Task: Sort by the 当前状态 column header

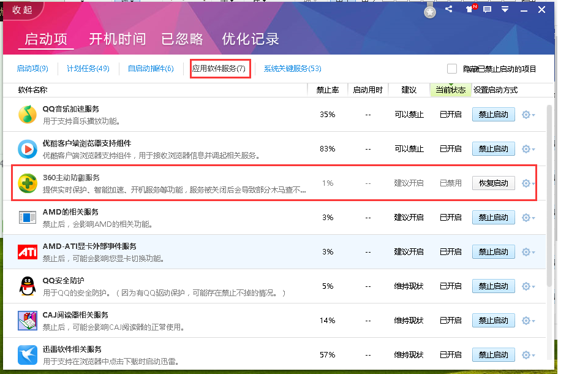Action: 450,90
